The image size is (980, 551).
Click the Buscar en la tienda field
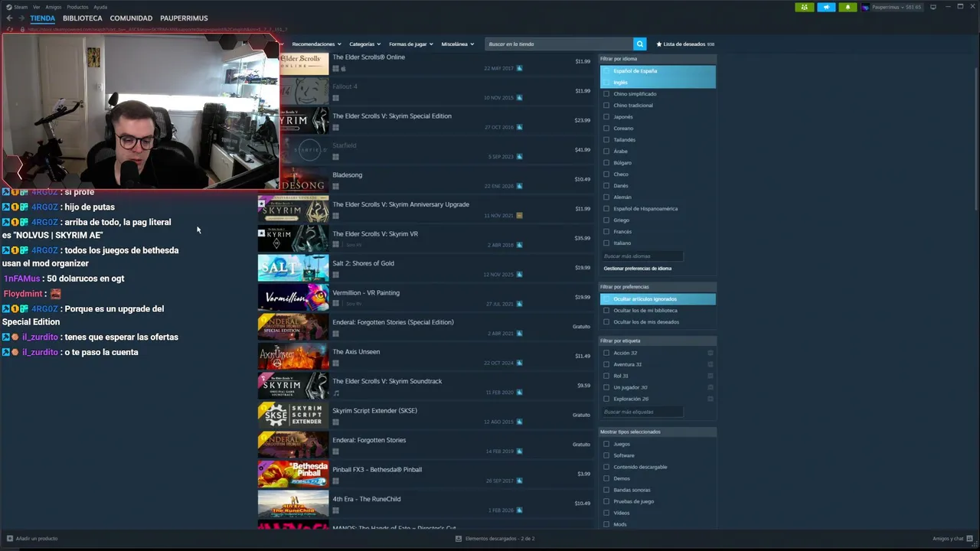pyautogui.click(x=560, y=44)
